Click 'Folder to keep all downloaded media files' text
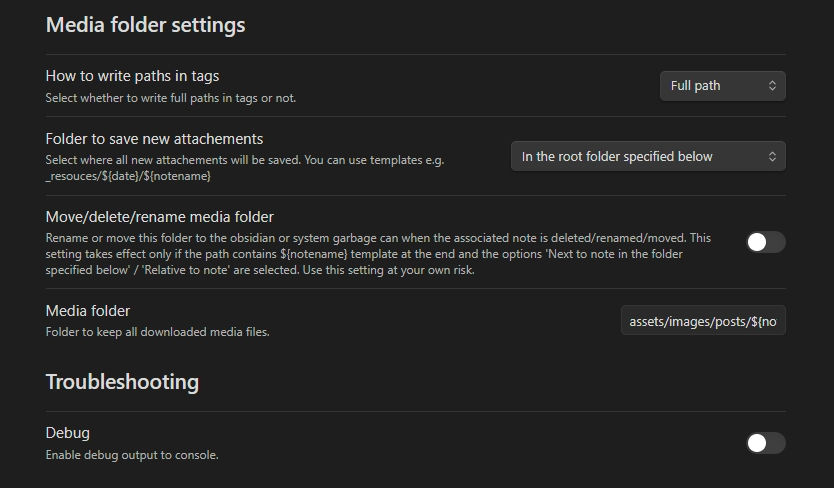 point(157,331)
